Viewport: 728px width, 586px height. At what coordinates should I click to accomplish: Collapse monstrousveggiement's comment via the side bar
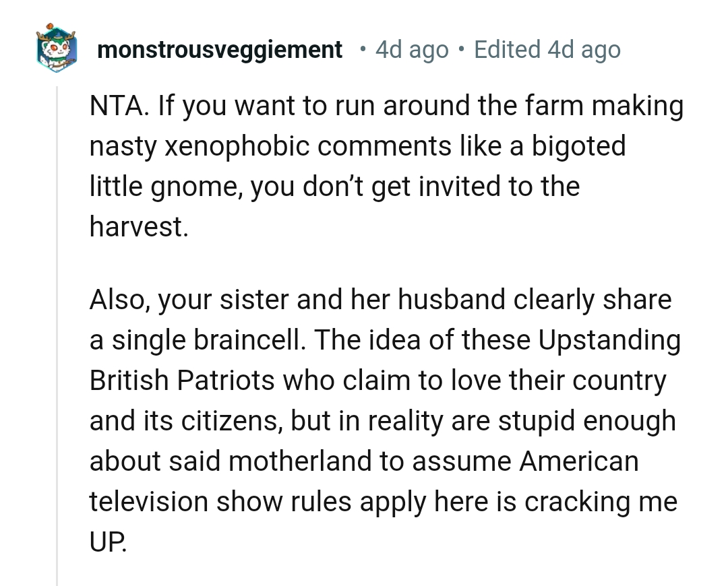tap(57, 303)
